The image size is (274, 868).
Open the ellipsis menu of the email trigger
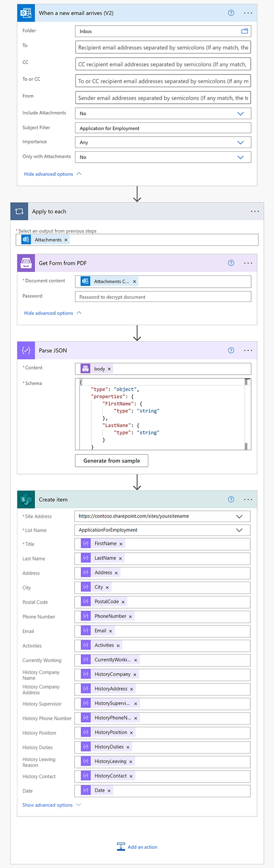point(248,13)
